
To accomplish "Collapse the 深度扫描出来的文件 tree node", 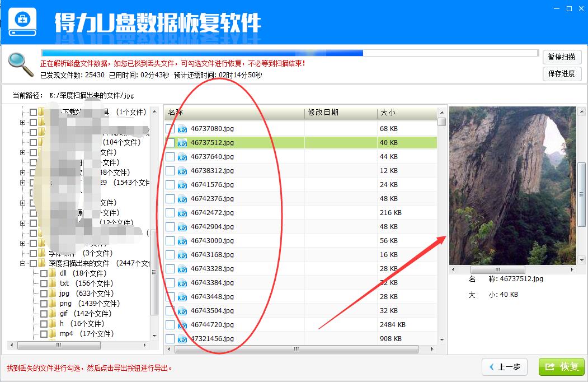I will (x=22, y=263).
